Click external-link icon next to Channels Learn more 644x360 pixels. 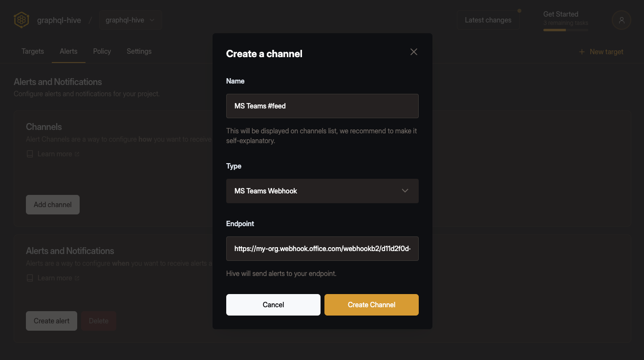tap(77, 153)
